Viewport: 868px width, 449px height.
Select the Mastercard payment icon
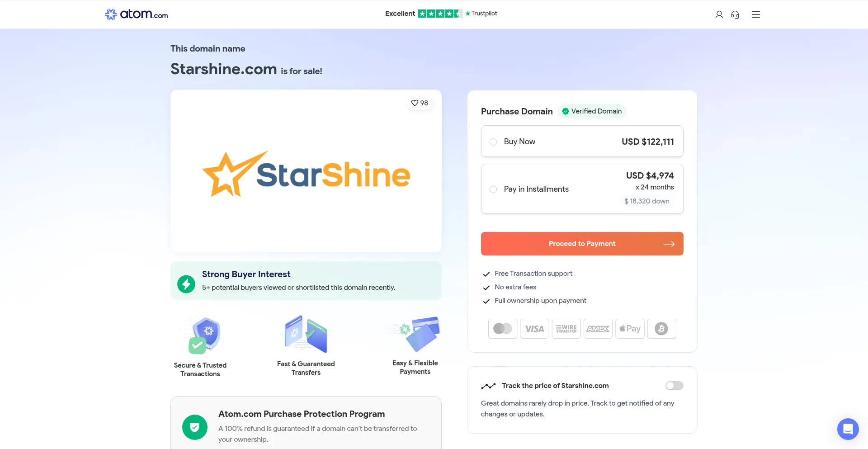(x=502, y=329)
